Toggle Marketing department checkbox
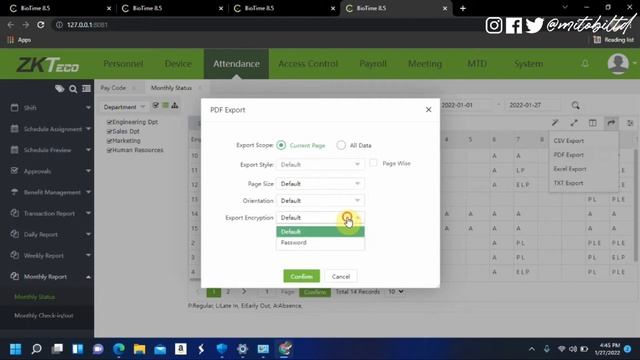This screenshot has height=360, width=640. [109, 141]
